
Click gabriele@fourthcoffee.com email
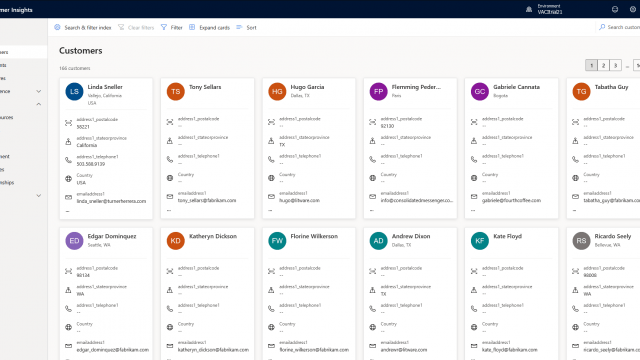(511, 200)
